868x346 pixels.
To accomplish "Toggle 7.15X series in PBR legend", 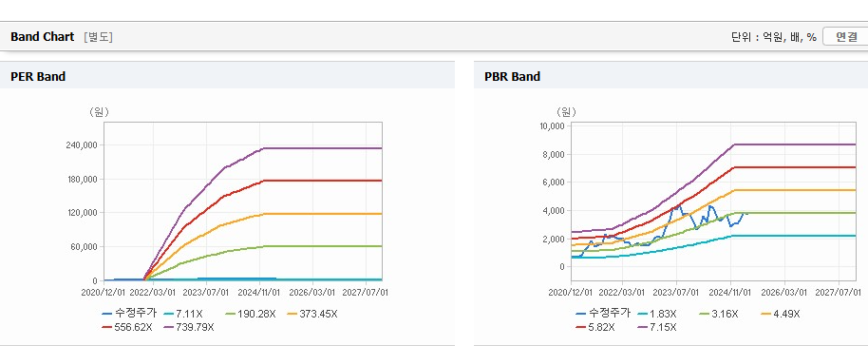I will click(x=657, y=327).
